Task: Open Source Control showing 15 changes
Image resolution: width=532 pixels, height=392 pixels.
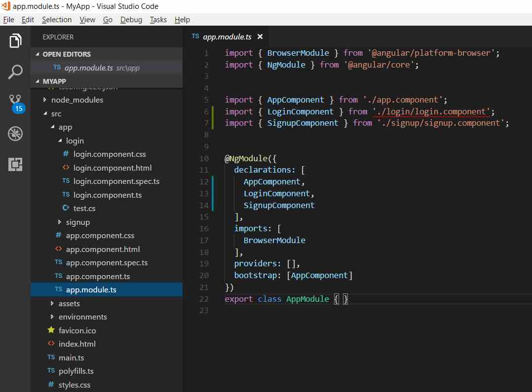Action: tap(15, 101)
